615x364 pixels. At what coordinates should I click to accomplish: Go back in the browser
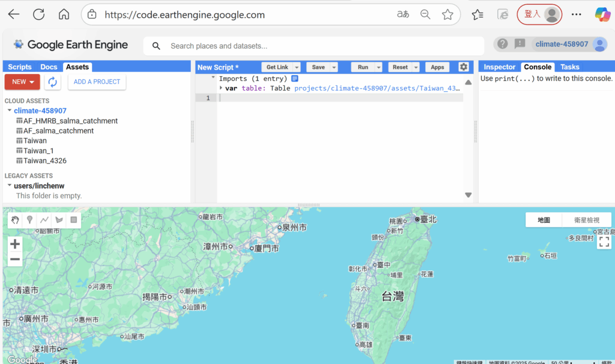14,14
